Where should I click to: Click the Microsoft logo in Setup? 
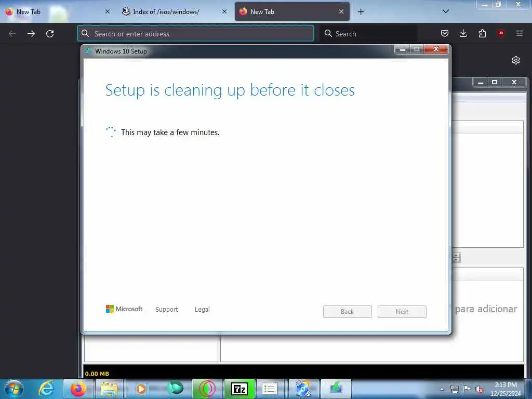pos(124,309)
